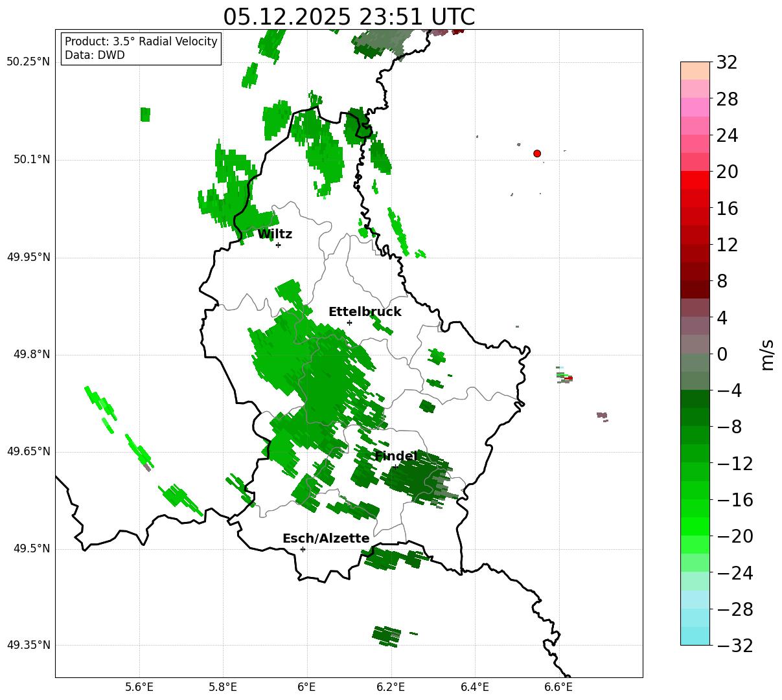The width and height of the screenshot is (782, 700).
Task: Click the 6.4°E longitude label
Action: click(x=474, y=687)
